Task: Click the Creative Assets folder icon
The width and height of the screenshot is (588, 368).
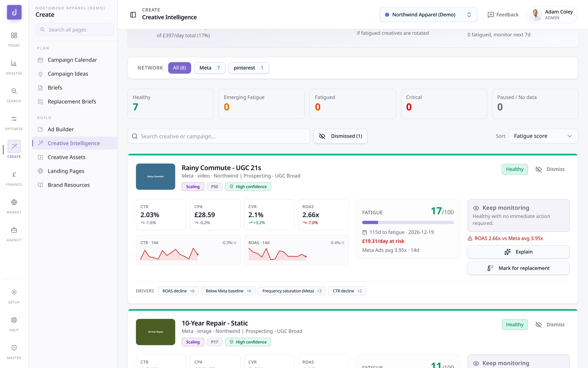Action: coord(40,157)
